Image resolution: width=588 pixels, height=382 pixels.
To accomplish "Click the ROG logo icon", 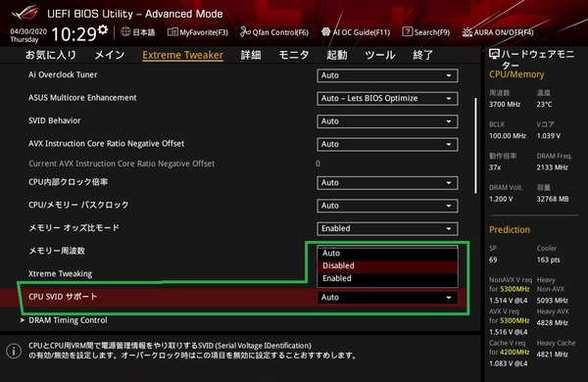I will [25, 13].
